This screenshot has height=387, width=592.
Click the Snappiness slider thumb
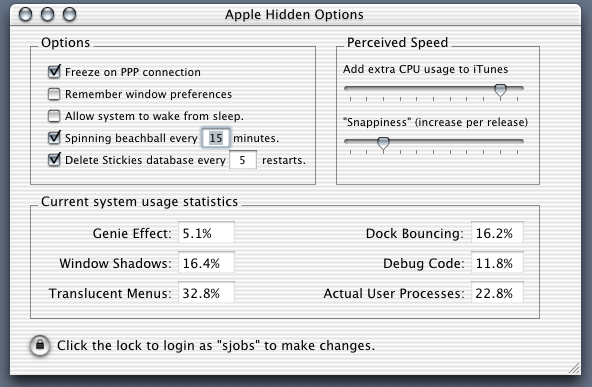(383, 144)
